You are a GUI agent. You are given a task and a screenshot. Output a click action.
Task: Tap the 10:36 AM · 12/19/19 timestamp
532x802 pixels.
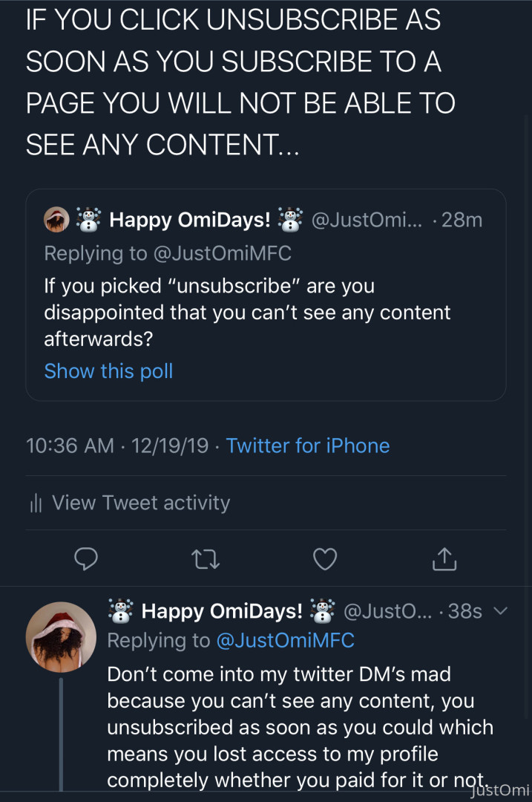click(x=116, y=446)
